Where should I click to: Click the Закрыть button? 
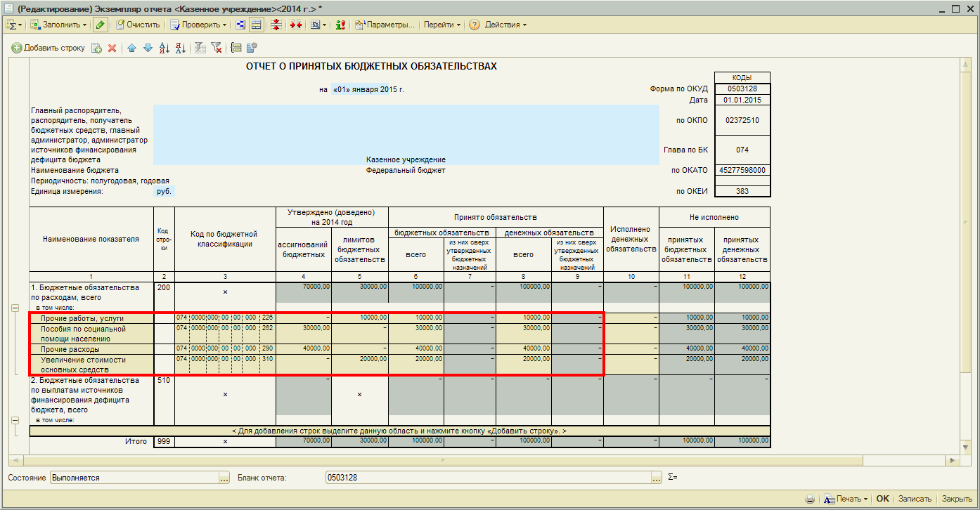pos(957,499)
